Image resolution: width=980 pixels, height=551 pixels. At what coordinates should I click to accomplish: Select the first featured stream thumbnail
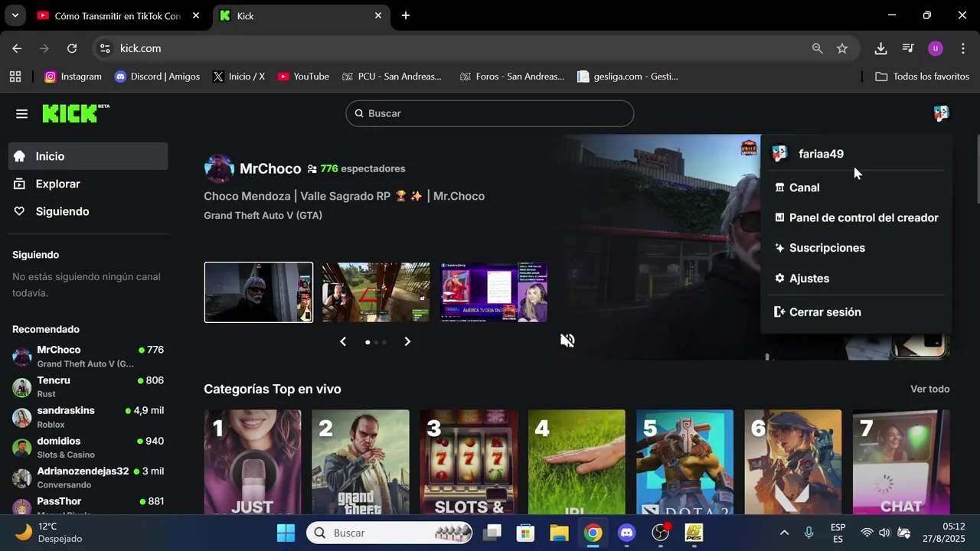click(259, 292)
